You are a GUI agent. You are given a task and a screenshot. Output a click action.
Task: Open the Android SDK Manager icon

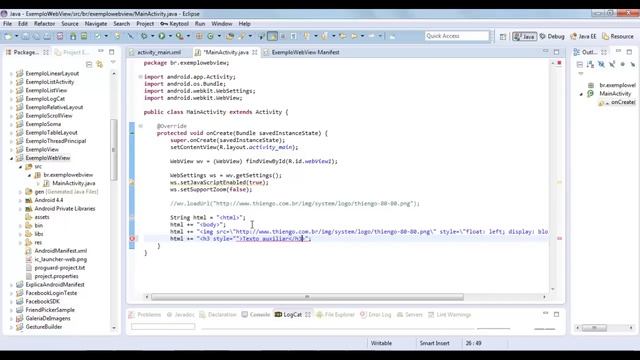click(x=73, y=36)
